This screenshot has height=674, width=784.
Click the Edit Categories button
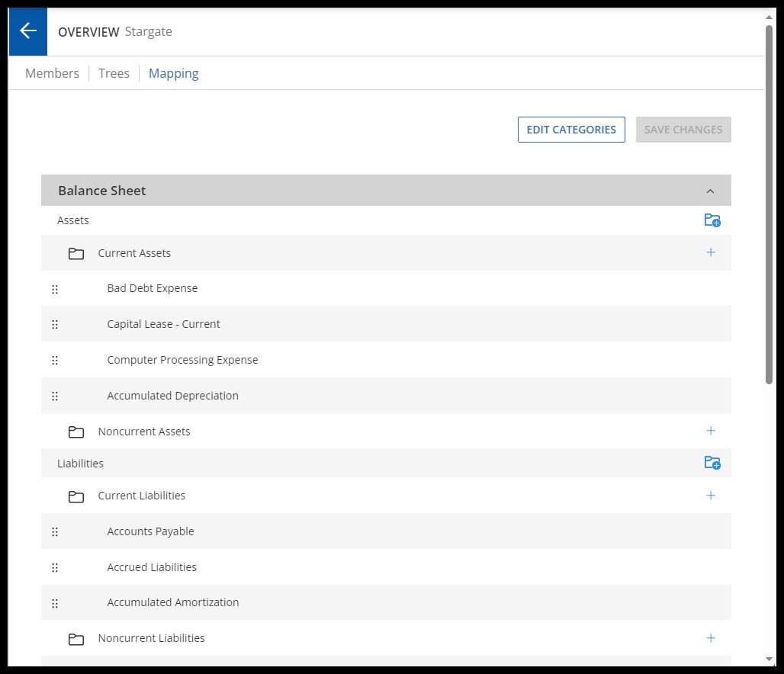pos(571,130)
